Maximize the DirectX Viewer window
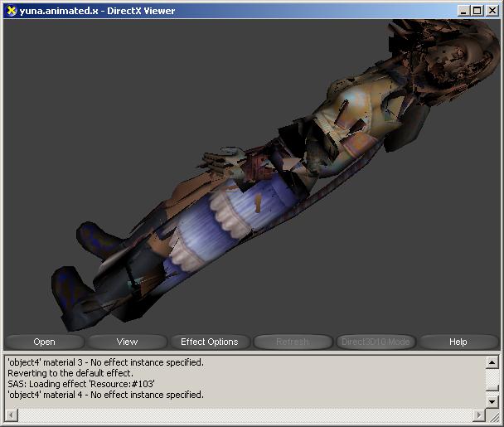Image resolution: width=504 pixels, height=427 pixels. pos(476,11)
